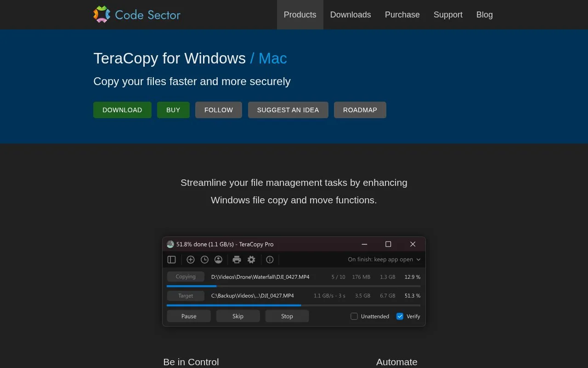
Task: Skip the current file
Action: 238,316
